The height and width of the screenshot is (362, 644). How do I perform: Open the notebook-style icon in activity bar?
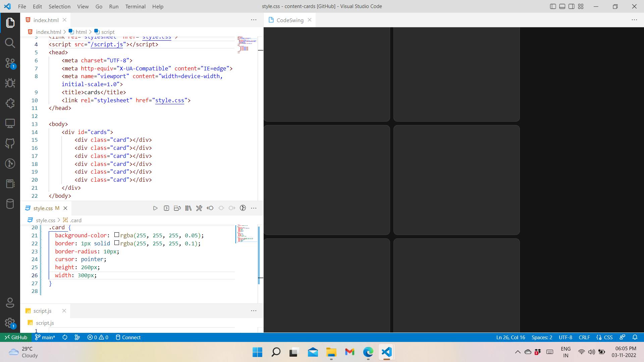[10, 184]
